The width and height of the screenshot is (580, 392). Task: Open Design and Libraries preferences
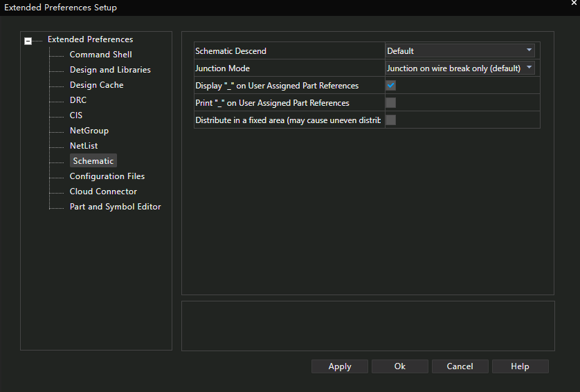click(x=110, y=70)
